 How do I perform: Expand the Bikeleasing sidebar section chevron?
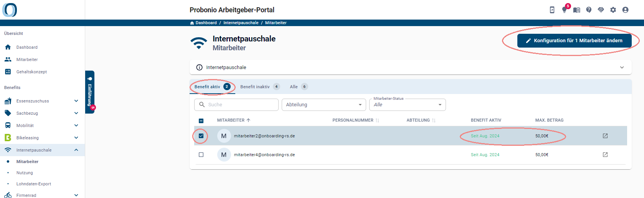point(76,138)
